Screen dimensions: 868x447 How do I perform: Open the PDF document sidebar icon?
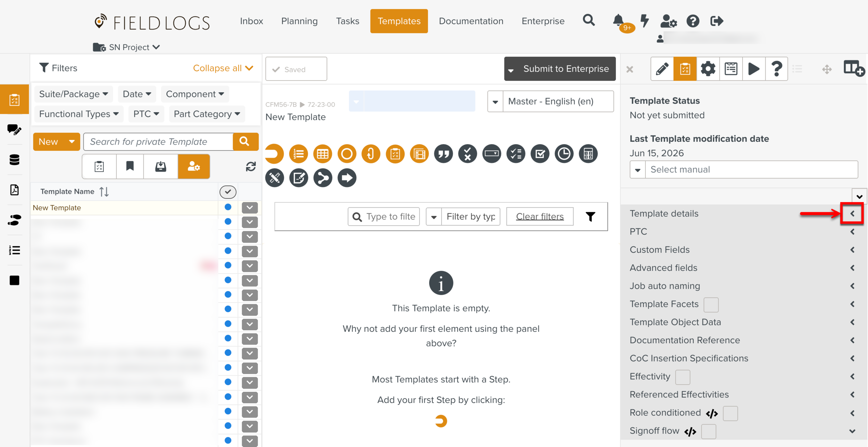[x=14, y=190]
